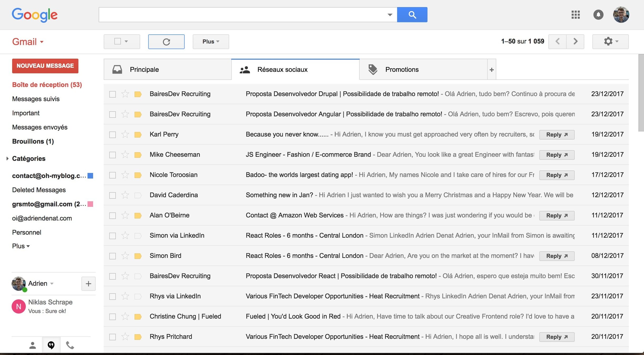Open the Google apps grid

pos(576,15)
